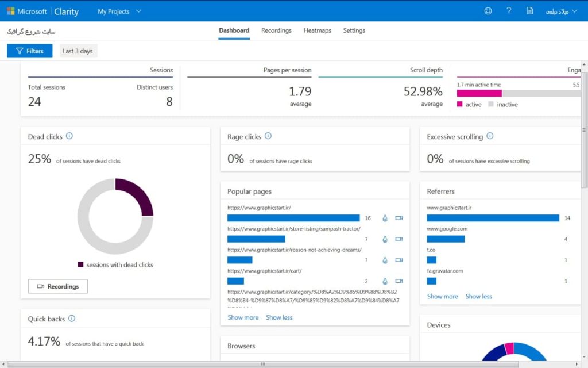Screen dimensions: 588x368
Task: Click the Browsers card title
Action: click(241, 346)
